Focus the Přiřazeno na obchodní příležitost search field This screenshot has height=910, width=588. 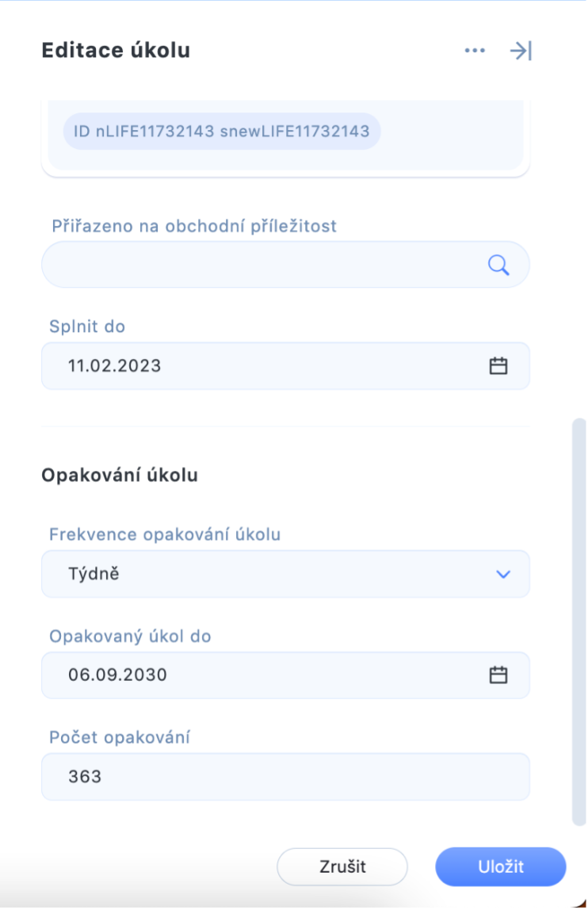pyautogui.click(x=285, y=265)
